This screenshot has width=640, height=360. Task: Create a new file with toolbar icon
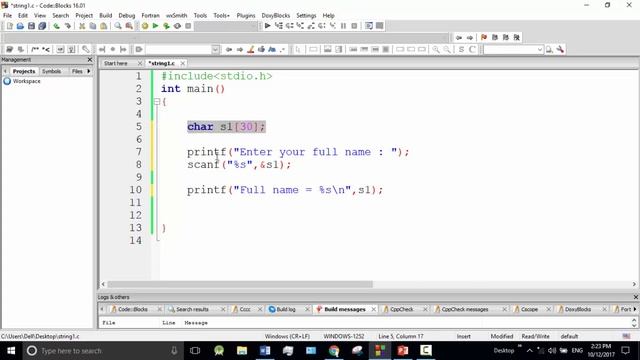(9, 26)
